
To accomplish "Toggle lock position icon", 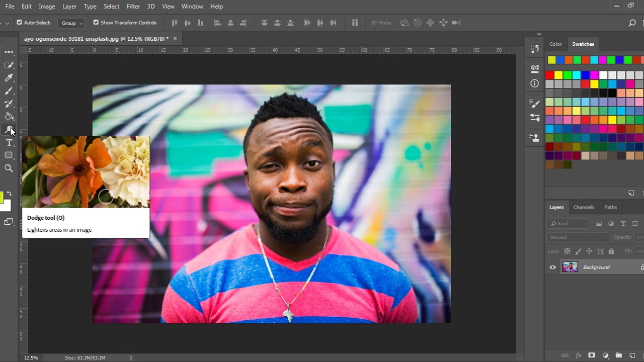I will tap(589, 251).
